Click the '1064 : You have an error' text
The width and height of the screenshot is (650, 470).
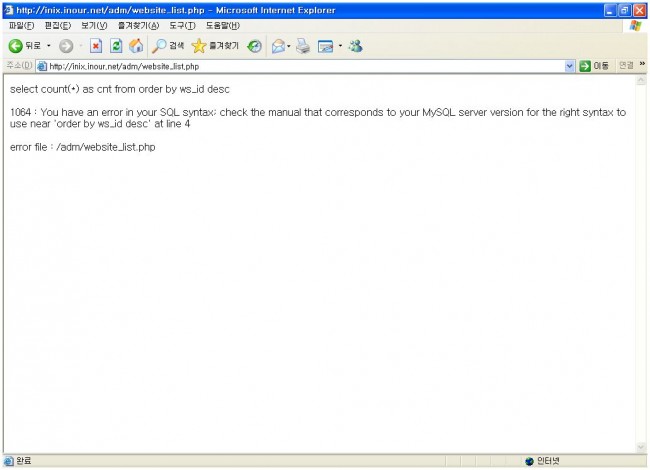(x=318, y=118)
